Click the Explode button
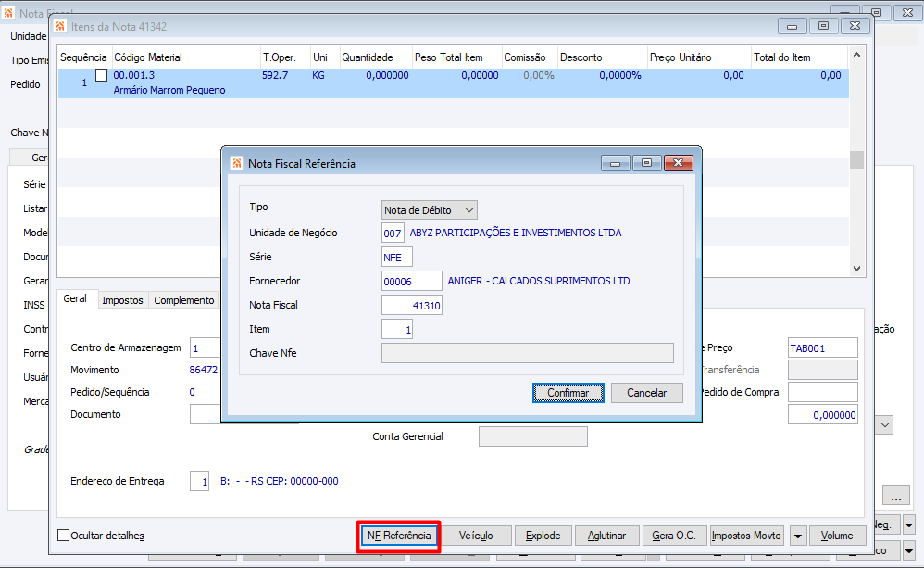 pos(543,536)
